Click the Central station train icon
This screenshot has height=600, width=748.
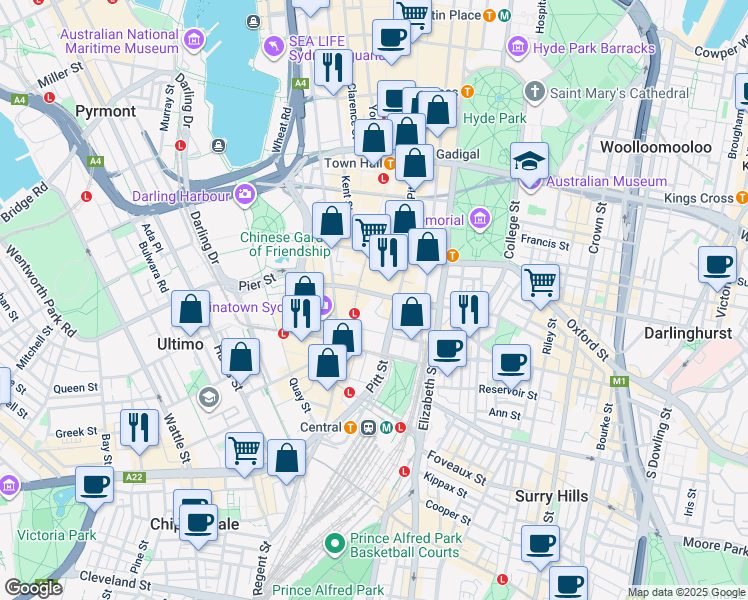[x=368, y=427]
